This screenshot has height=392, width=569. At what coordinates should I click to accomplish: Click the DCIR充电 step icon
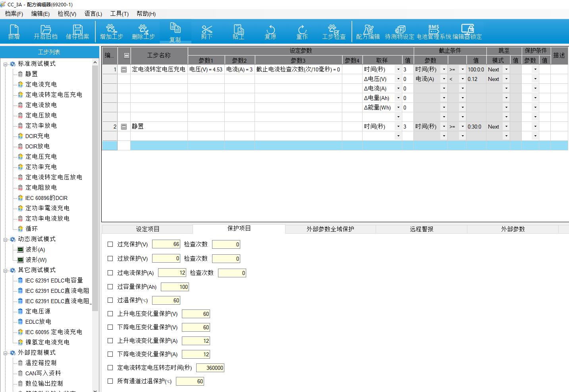(x=21, y=136)
